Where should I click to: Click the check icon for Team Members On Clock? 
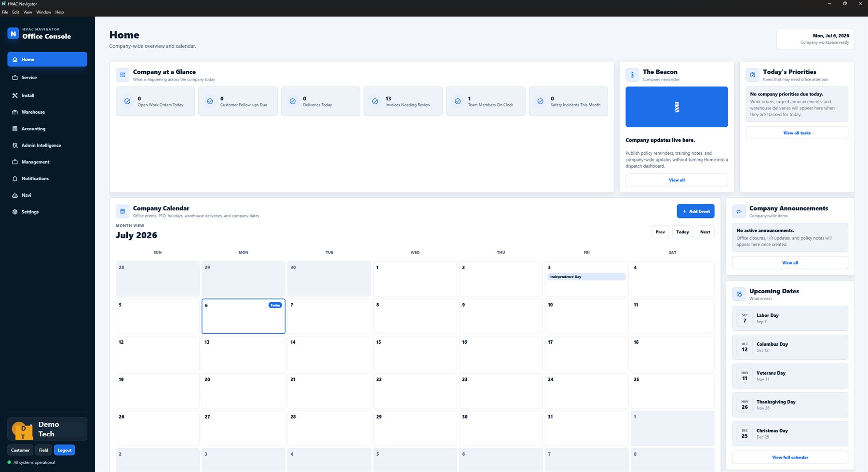[x=458, y=101]
